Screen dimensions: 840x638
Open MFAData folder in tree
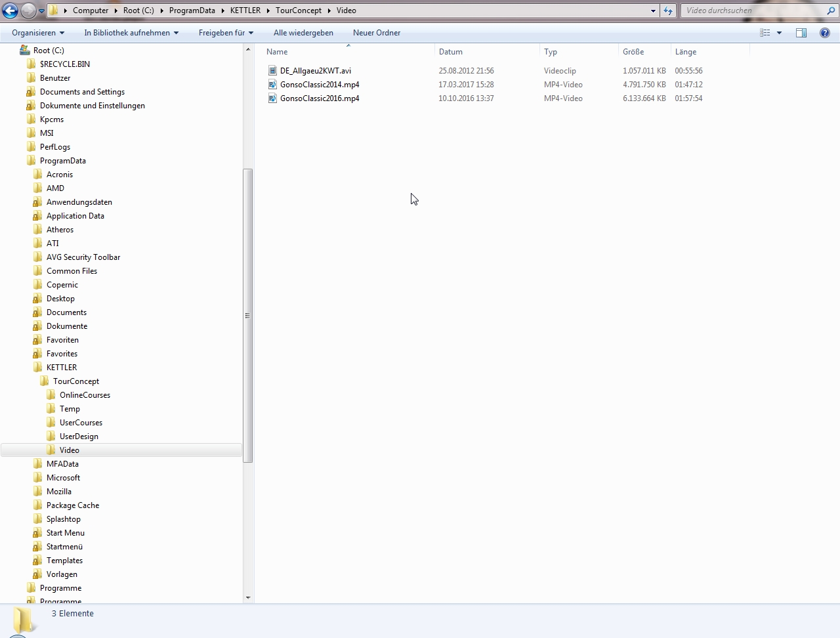point(62,464)
